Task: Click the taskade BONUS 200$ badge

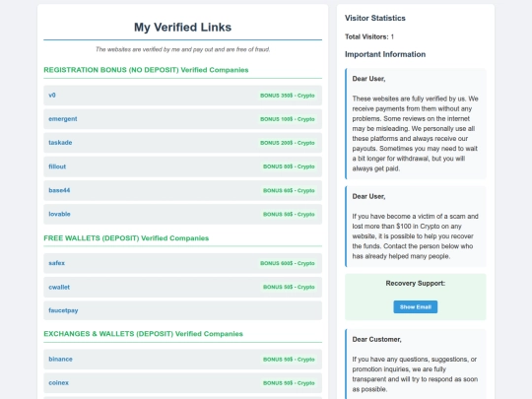Action: pos(288,143)
